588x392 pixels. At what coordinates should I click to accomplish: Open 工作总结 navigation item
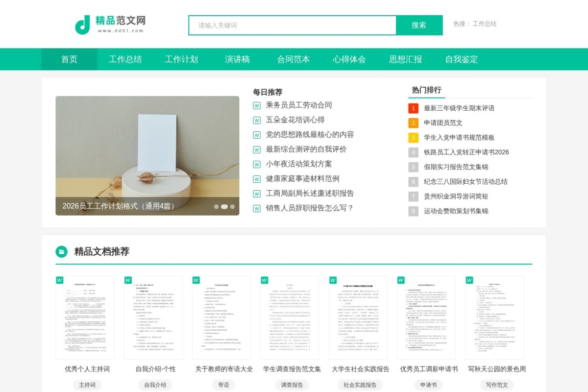click(125, 59)
